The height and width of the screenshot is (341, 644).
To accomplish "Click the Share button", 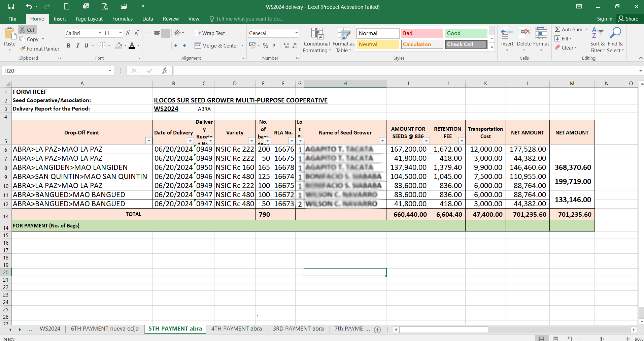I will pos(628,19).
